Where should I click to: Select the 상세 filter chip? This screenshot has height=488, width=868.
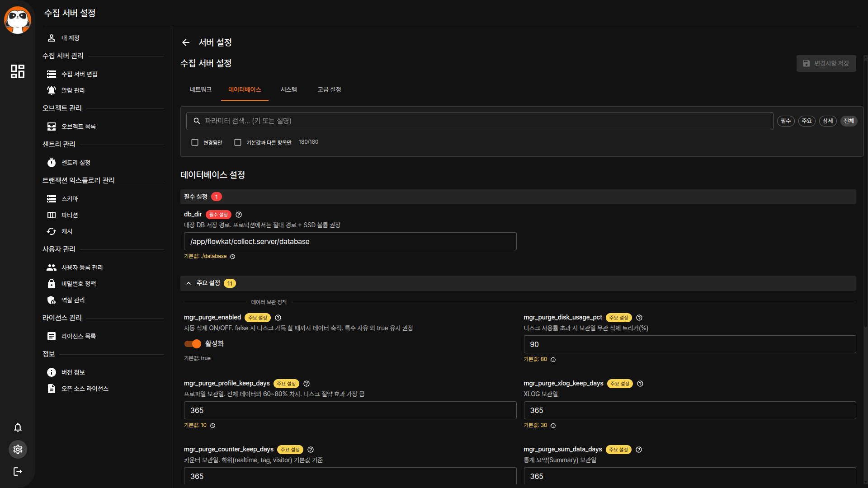point(827,121)
